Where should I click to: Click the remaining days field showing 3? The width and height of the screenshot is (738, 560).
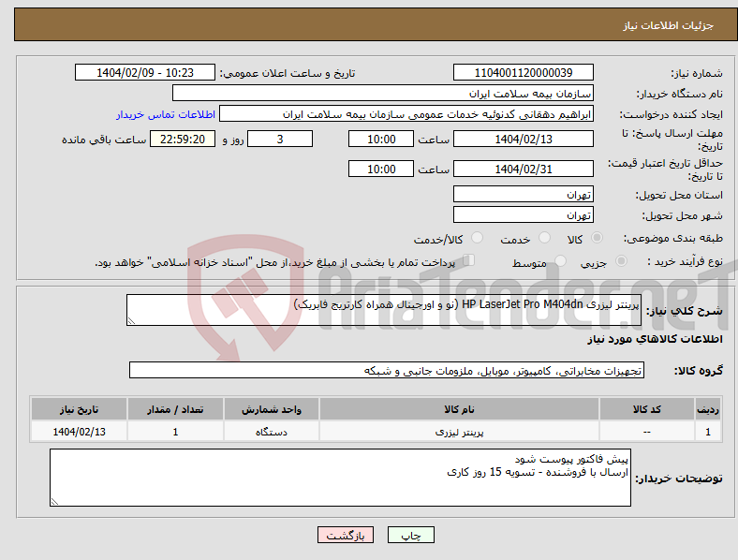coord(280,139)
